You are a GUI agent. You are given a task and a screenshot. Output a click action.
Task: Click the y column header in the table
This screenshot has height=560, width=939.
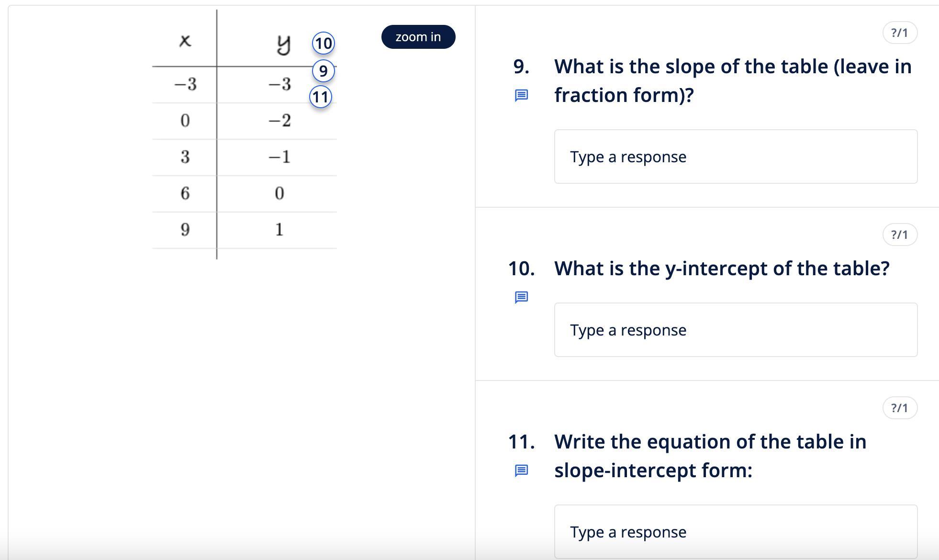tap(283, 44)
